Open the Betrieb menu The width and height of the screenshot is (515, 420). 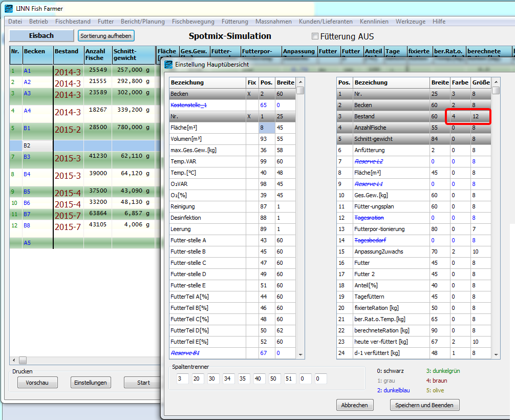coord(38,22)
